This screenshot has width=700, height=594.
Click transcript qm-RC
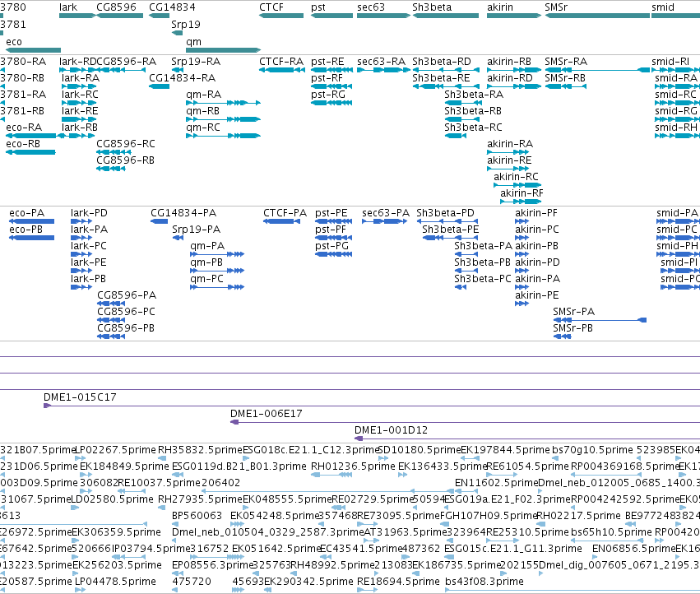(x=223, y=136)
